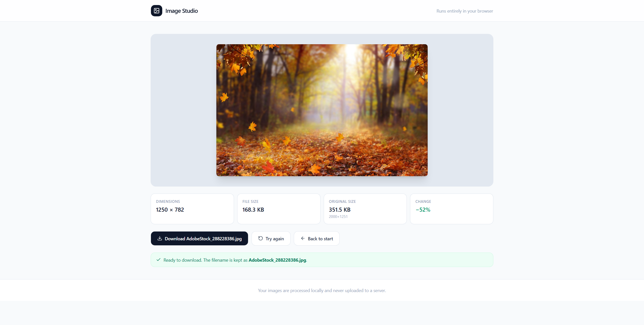644x325 pixels.
Task: Click the 'Ready to download' status message
Action: click(322, 260)
